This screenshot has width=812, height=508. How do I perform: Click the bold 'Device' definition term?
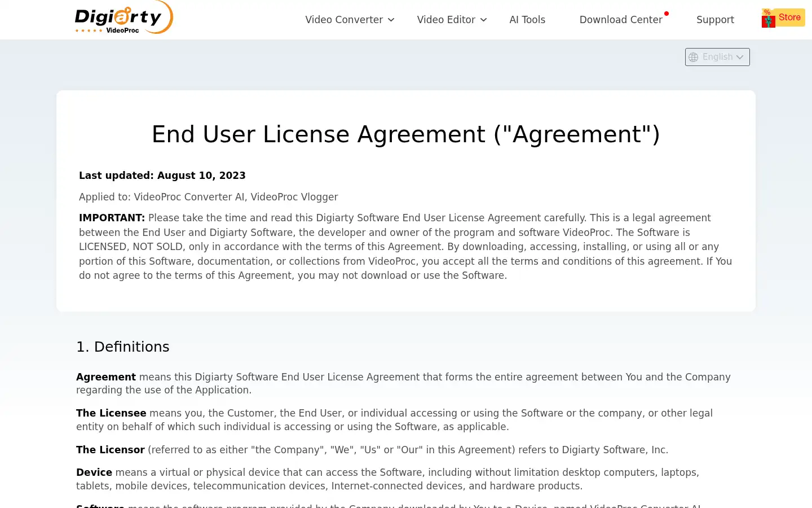pos(94,472)
